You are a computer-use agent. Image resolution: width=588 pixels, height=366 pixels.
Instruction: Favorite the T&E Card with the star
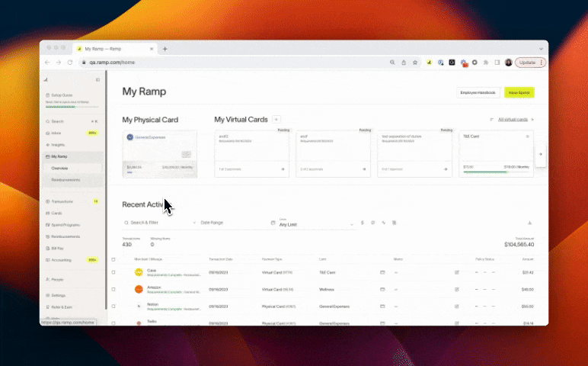(x=528, y=136)
